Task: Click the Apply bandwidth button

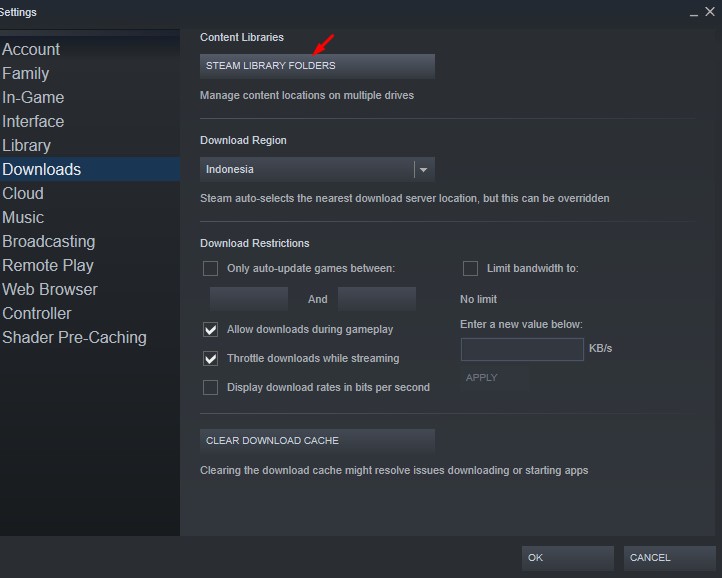Action: (494, 378)
